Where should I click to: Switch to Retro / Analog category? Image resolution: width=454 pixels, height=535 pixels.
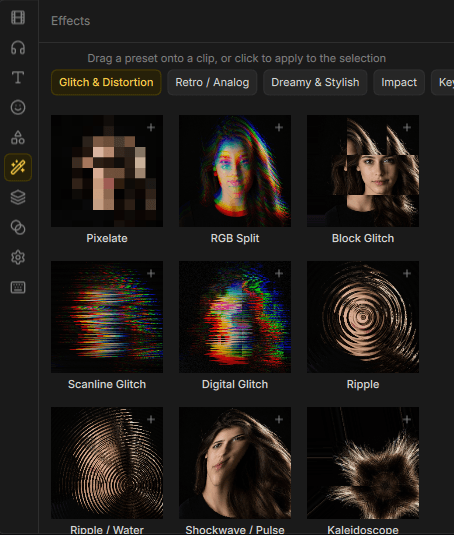pos(212,82)
